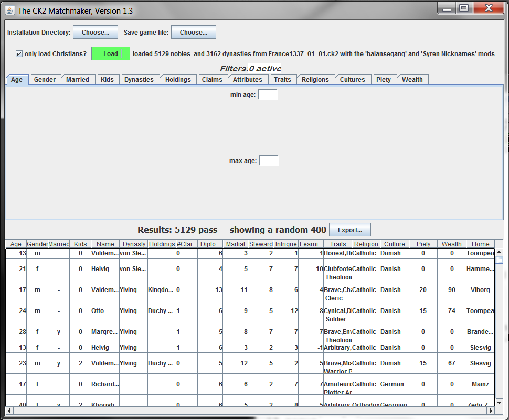Screen dimensions: 509x420
Task: Sort by the Religion column header
Action: [x=366, y=244]
